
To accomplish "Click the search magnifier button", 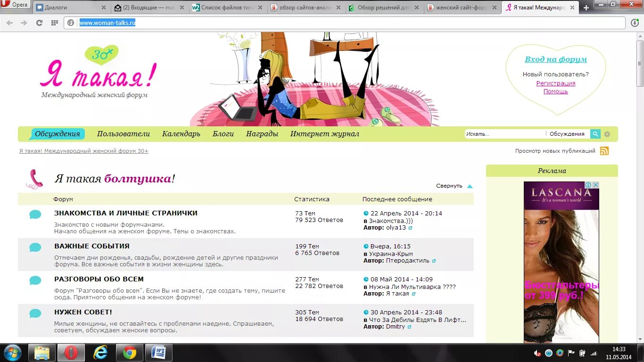I will point(595,134).
